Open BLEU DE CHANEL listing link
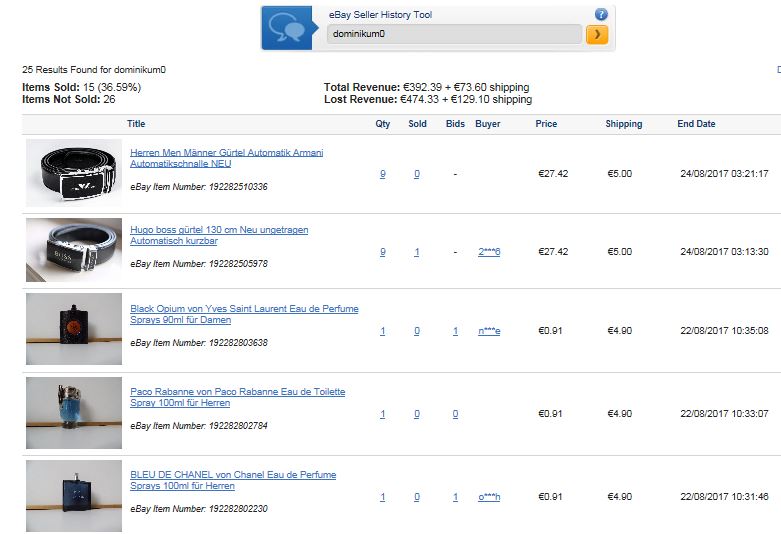The width and height of the screenshot is (781, 534). click(233, 480)
